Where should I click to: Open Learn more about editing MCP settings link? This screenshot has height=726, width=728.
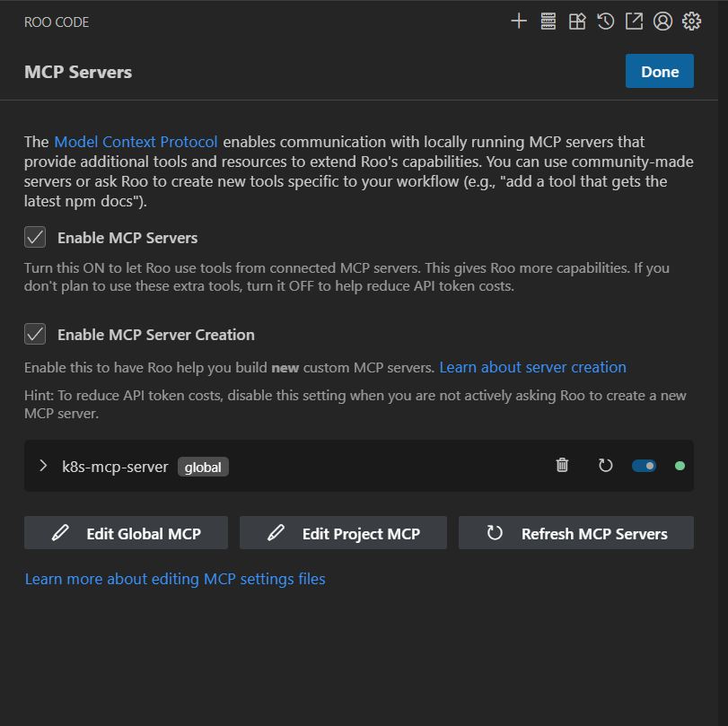click(x=175, y=579)
